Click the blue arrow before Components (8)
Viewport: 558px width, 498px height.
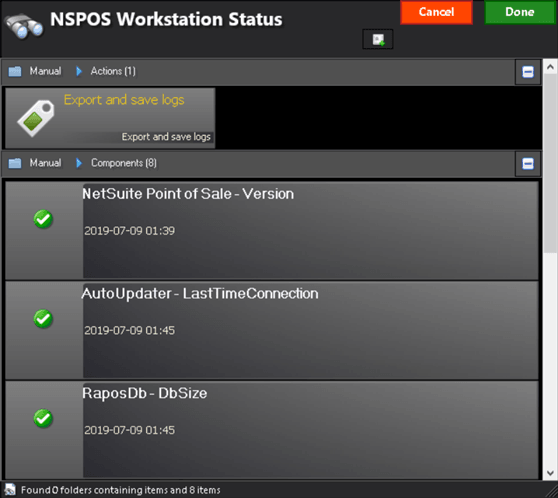[x=79, y=163]
